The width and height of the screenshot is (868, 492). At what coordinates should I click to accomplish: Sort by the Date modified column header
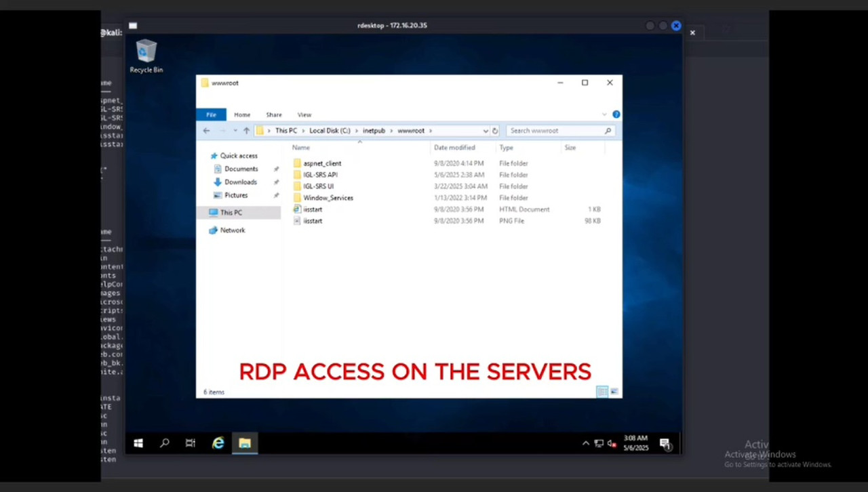click(x=454, y=148)
